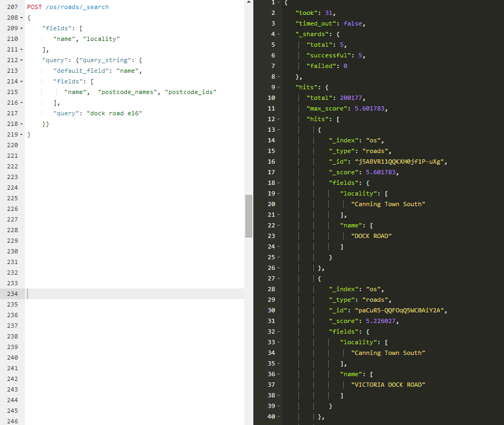
Task: Click the _score value 5.226027
Action: pos(381,321)
